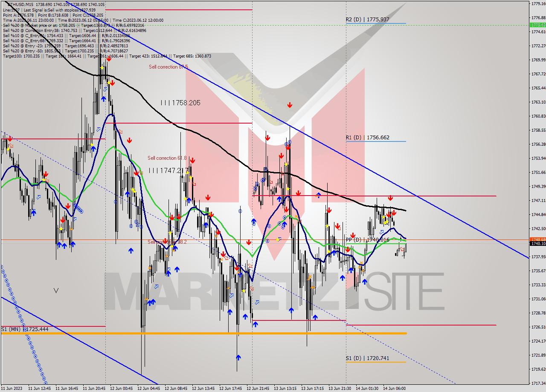Click the 1724.24 price axis value
Viewport: 546px width, 392px height.
[x=538, y=341]
